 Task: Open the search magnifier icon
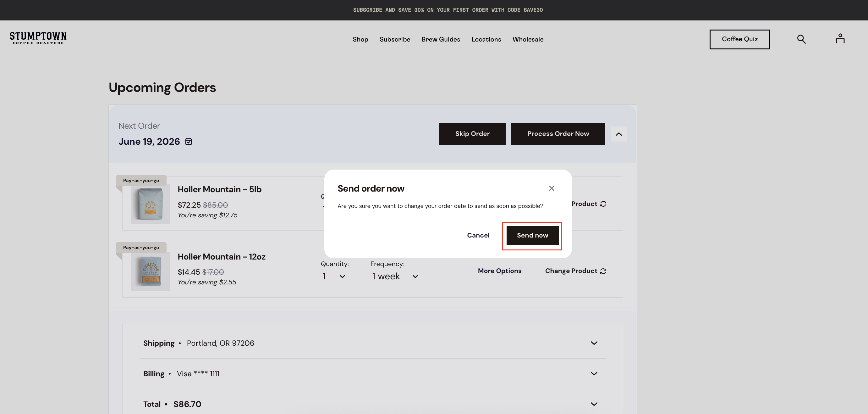801,39
